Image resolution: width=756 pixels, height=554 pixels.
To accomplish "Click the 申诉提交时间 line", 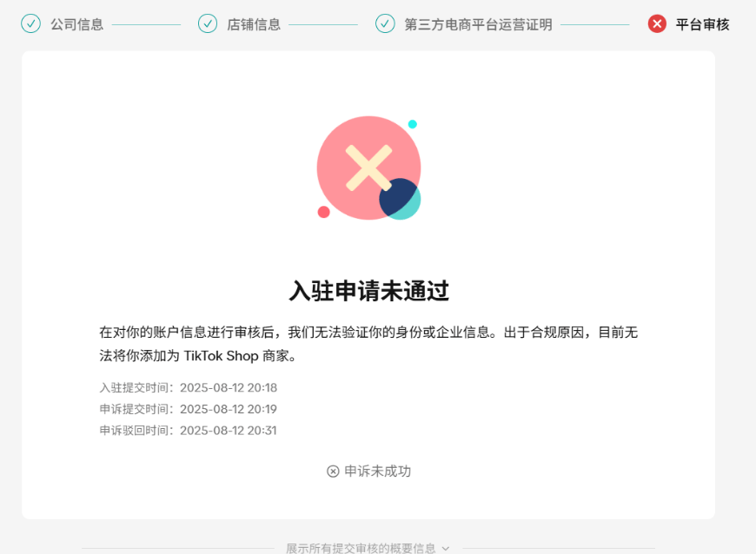I will point(189,409).
